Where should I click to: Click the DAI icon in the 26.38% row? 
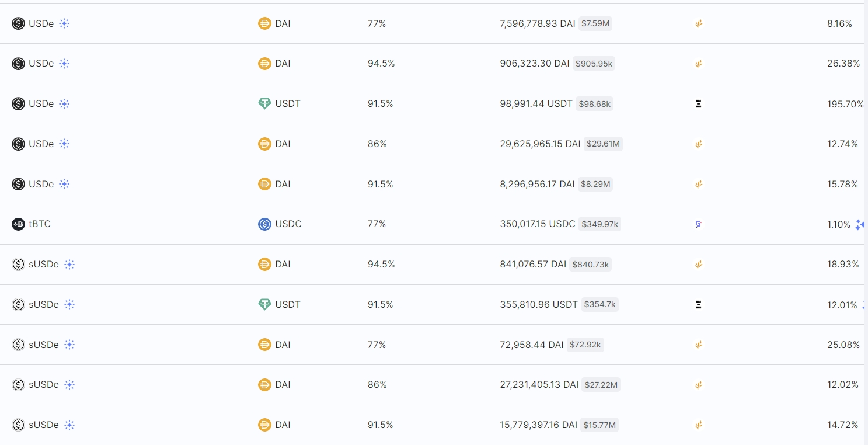(x=264, y=64)
